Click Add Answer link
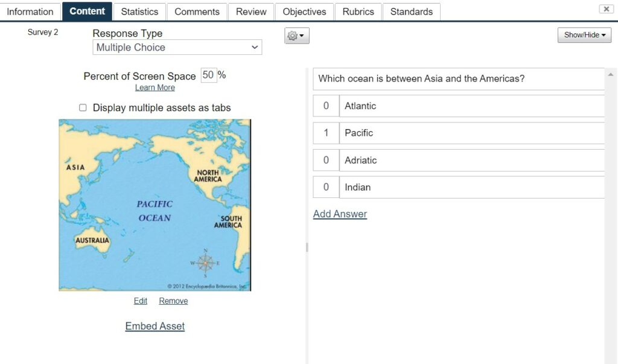This screenshot has height=364, width=618. click(340, 214)
